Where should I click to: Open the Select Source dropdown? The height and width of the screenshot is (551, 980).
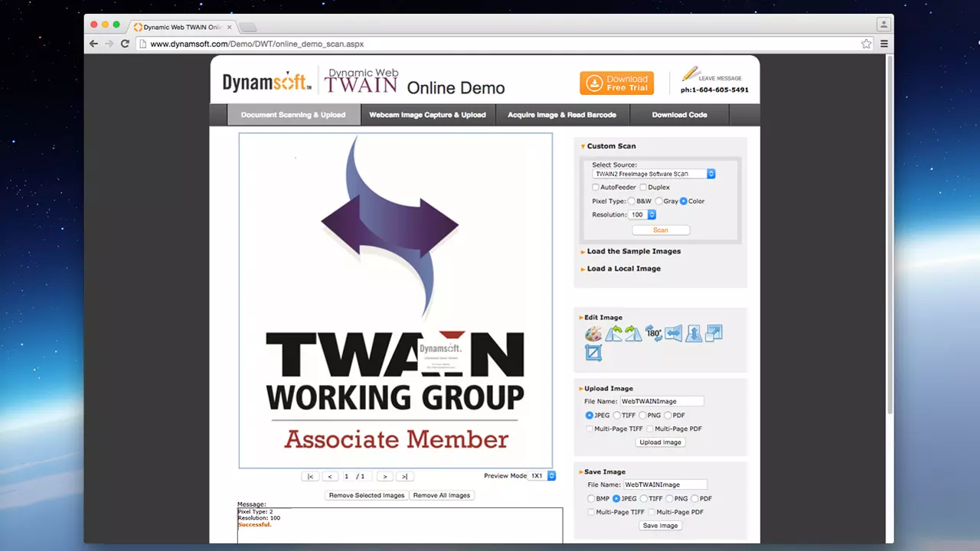[x=654, y=174]
